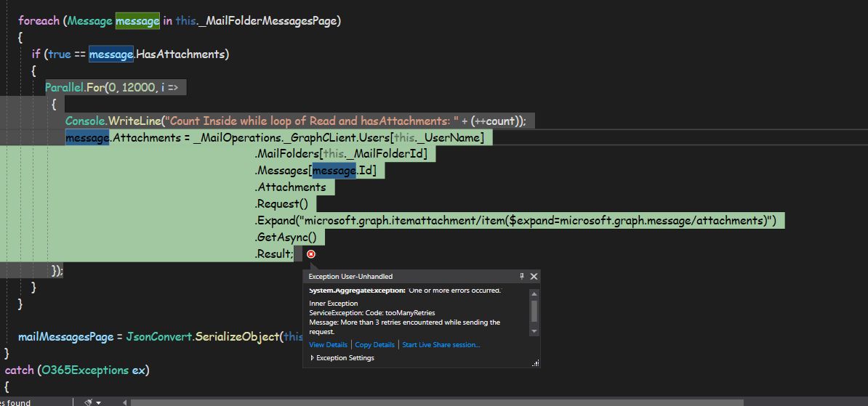Click the 'Exception User-Unhandled' title text
The width and height of the screenshot is (868, 406).
[350, 277]
